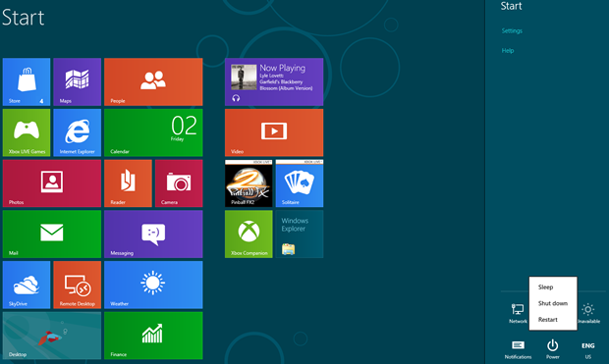
Task: Click the Network icon in settings pane
Action: pyautogui.click(x=518, y=314)
